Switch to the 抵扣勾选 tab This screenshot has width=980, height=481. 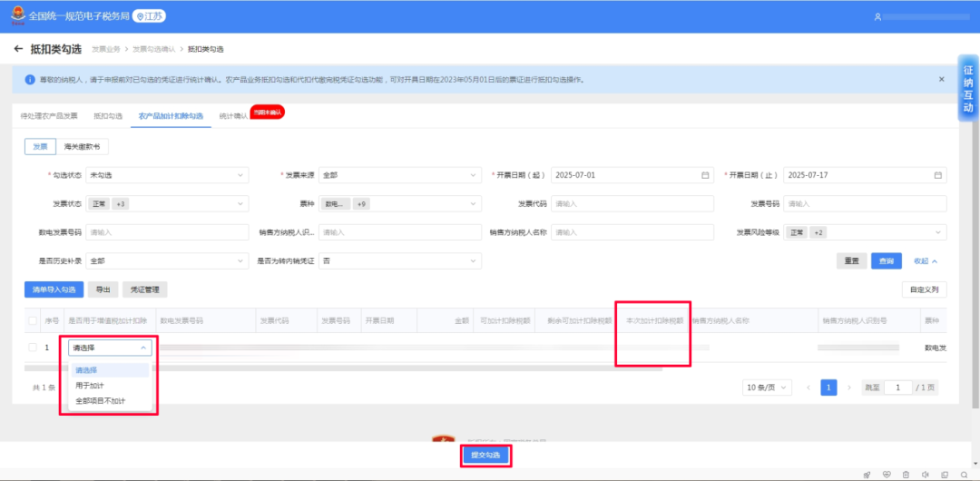tap(108, 116)
